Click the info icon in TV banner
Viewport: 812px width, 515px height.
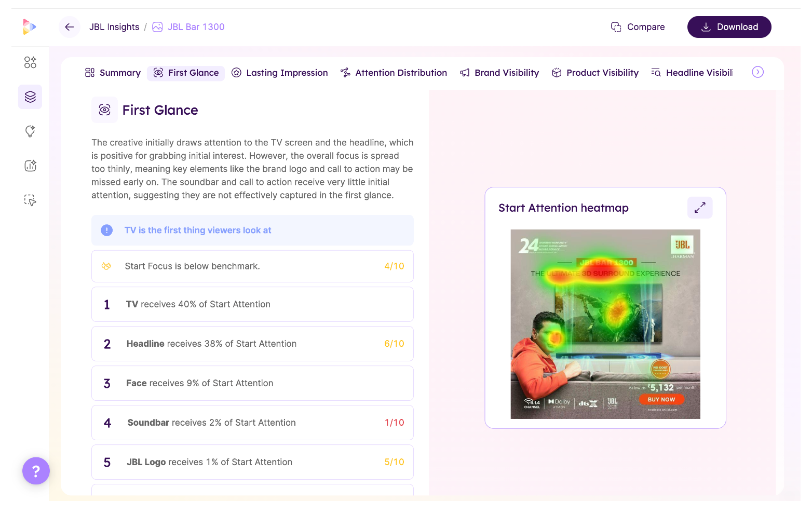point(106,230)
